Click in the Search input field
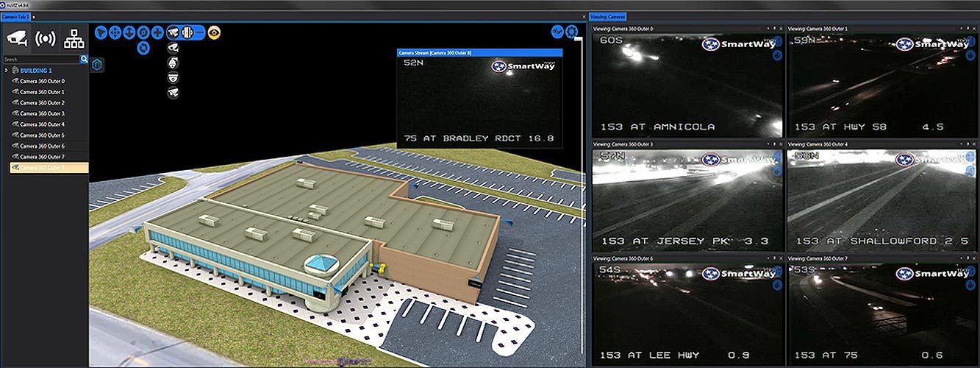This screenshot has height=368, width=980. point(41,59)
